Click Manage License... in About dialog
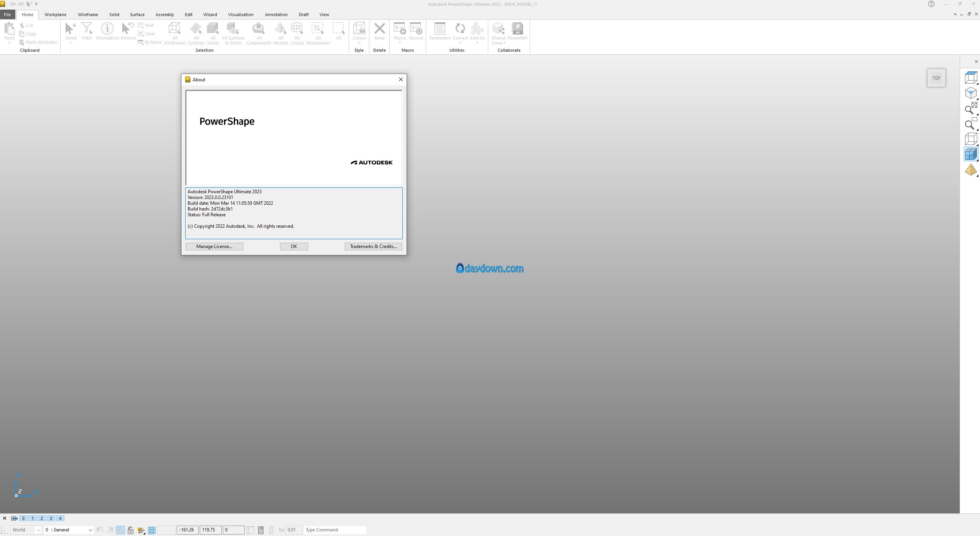This screenshot has height=536, width=980. click(214, 247)
